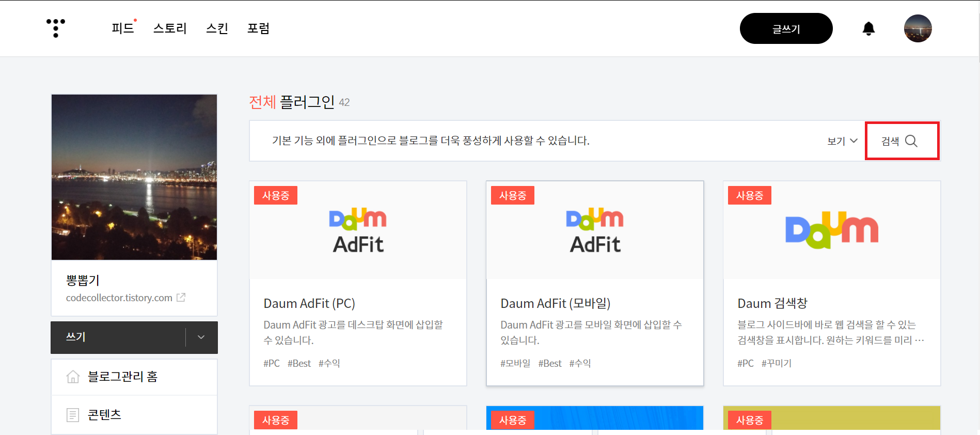Click #모바일 tag on AdFit mobile card
The image size is (980, 435).
pyautogui.click(x=515, y=363)
